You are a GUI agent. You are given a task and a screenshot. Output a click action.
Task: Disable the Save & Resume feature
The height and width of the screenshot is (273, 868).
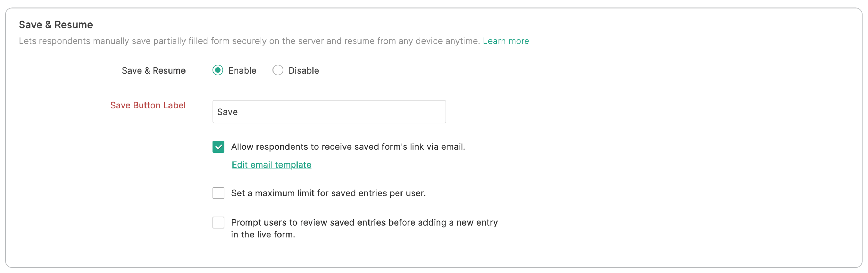point(278,70)
